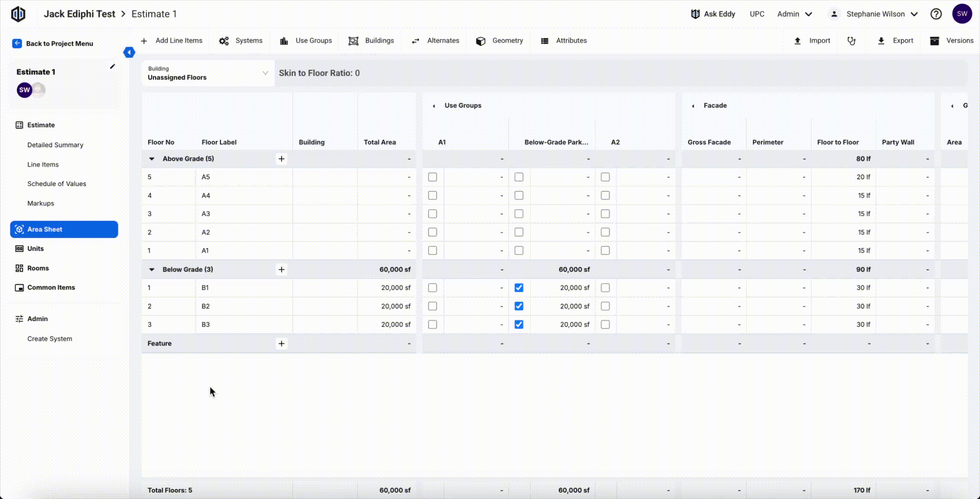Click the Ask Eddy icon

pyautogui.click(x=695, y=14)
